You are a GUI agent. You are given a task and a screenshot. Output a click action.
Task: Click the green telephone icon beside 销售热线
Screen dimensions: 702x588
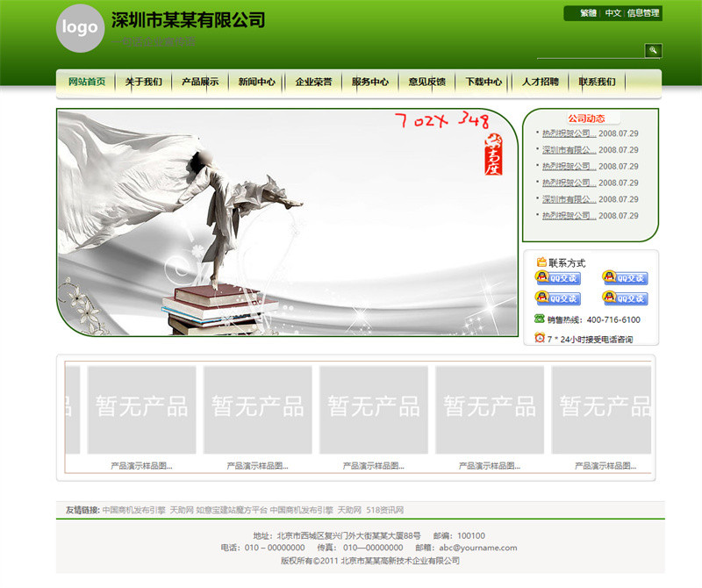pos(539,319)
